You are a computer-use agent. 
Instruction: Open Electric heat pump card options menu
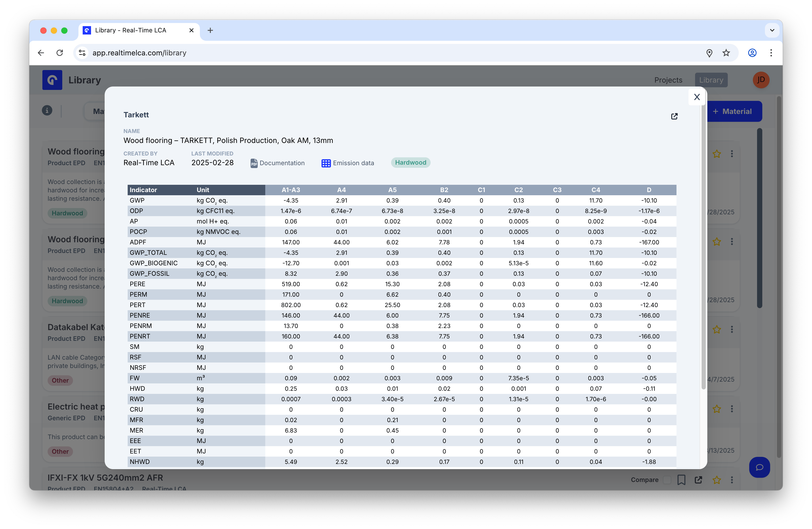(x=732, y=409)
